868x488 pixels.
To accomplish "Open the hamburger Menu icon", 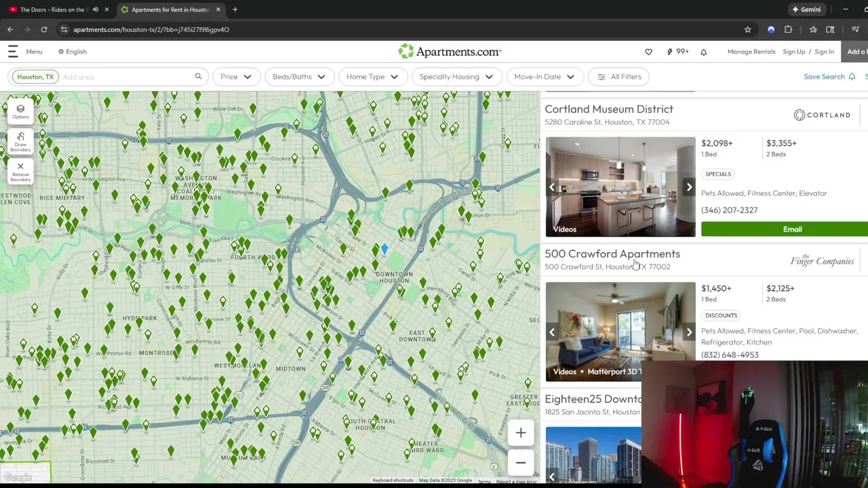I will click(x=13, y=52).
